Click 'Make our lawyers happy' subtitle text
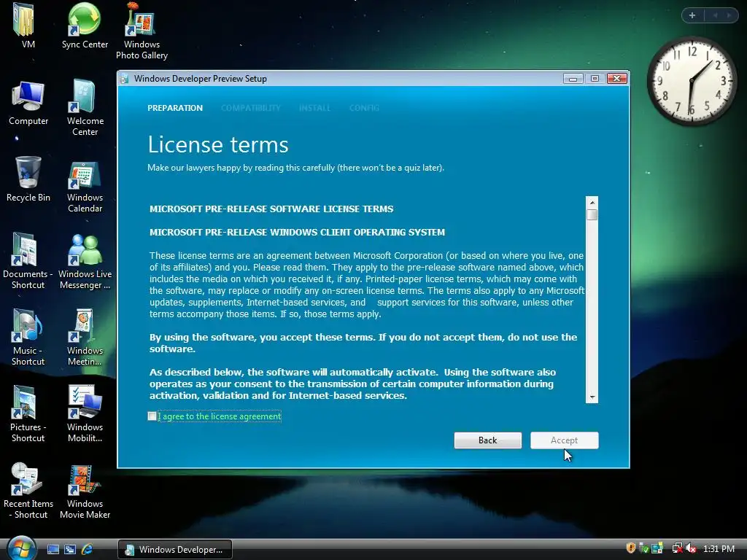 click(x=295, y=168)
